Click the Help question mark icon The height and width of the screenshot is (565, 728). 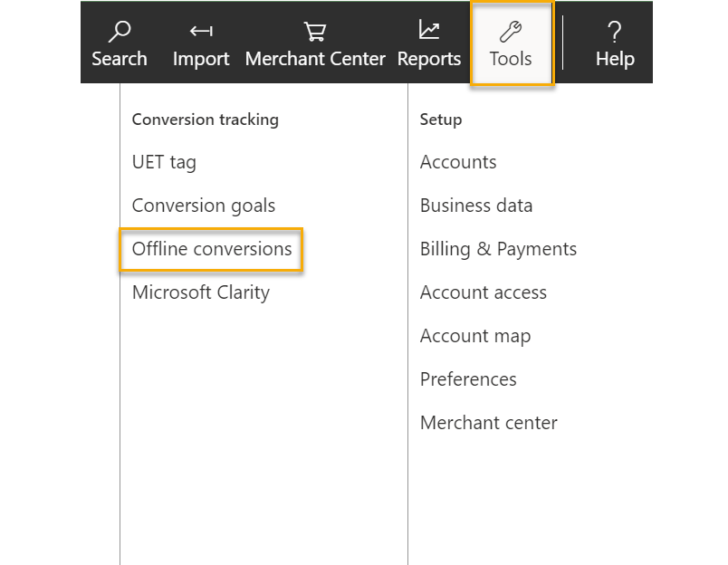pyautogui.click(x=615, y=32)
